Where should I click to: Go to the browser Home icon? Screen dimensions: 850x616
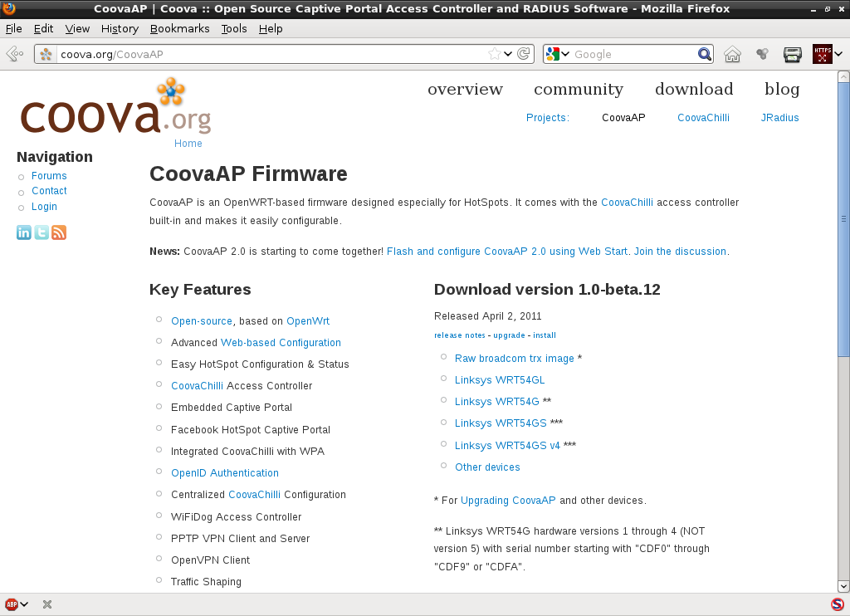coord(732,54)
